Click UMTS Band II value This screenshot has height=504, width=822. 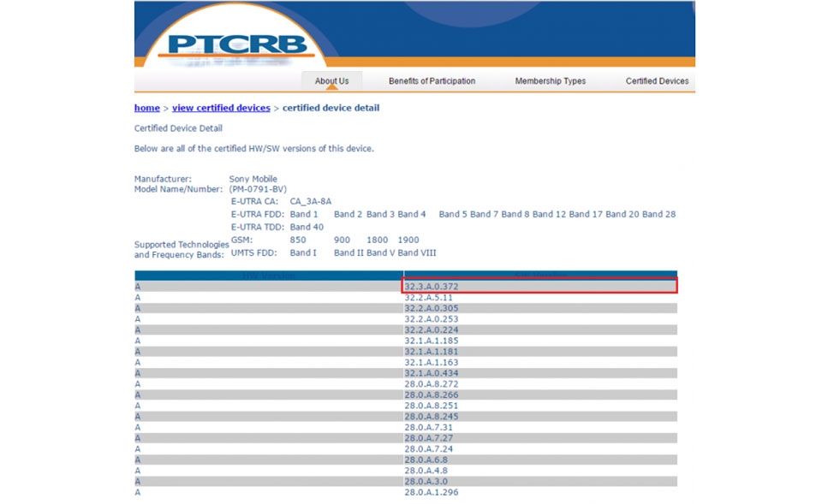point(348,253)
